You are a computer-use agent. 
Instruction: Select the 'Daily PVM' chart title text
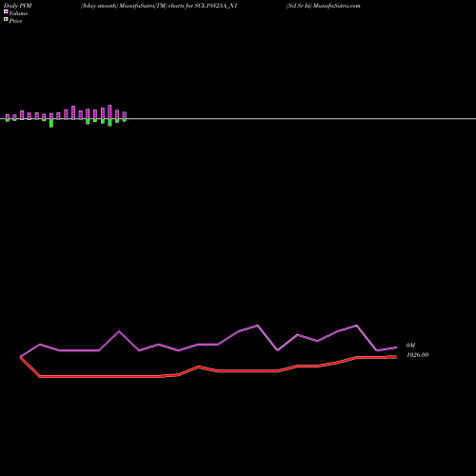pyautogui.click(x=18, y=6)
